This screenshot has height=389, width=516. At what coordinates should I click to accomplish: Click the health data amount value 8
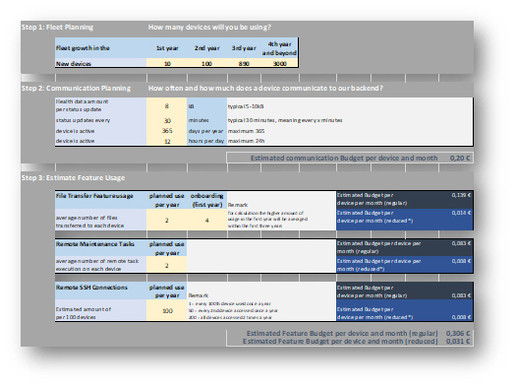tap(167, 106)
